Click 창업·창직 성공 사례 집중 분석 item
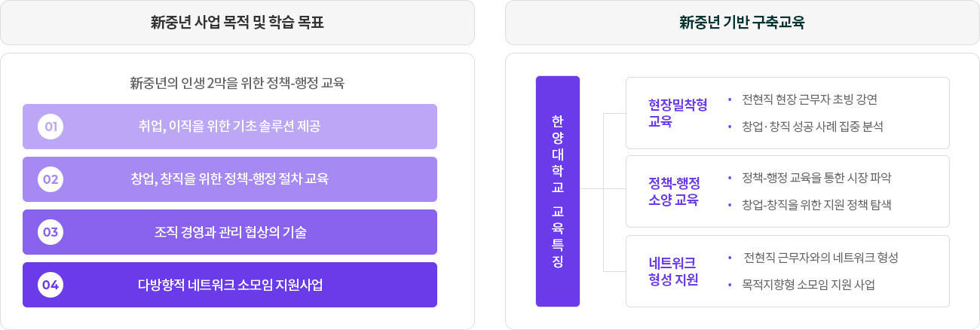This screenshot has width=980, height=330. [x=813, y=126]
